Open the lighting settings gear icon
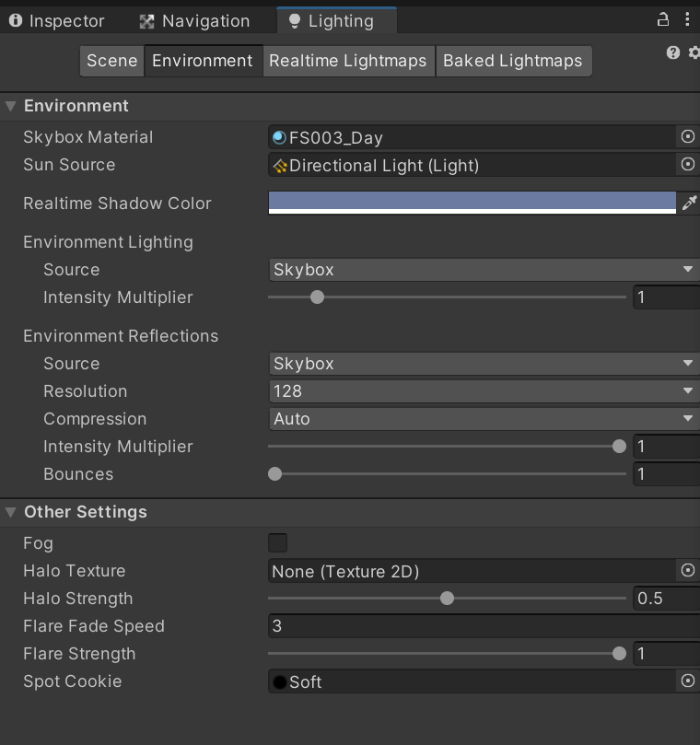The width and height of the screenshot is (700, 745). [694, 52]
